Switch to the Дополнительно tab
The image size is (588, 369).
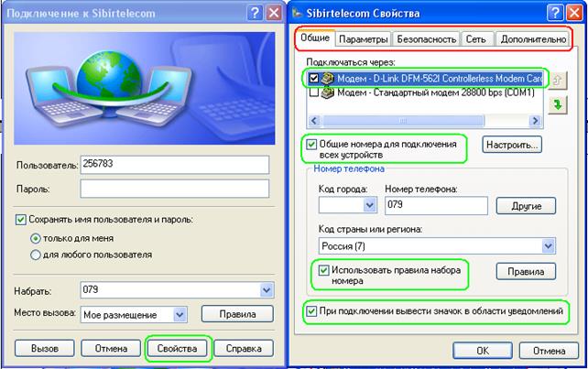[532, 39]
